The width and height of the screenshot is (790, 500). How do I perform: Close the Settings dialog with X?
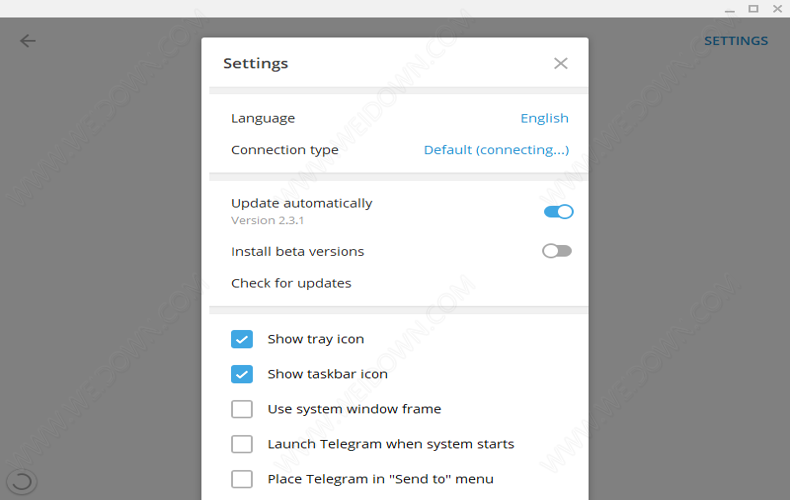(x=561, y=64)
